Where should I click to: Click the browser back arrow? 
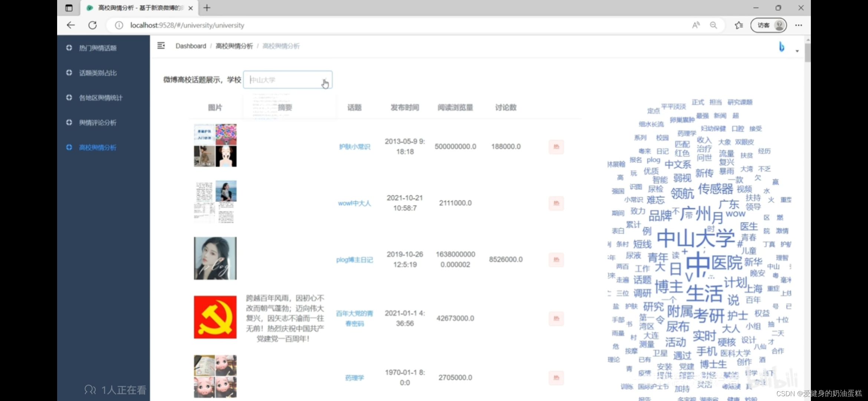(x=71, y=25)
